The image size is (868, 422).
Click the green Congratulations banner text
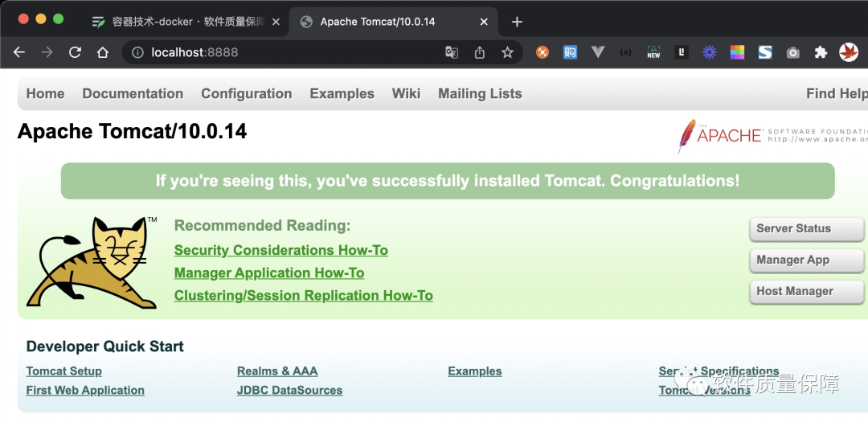click(x=448, y=181)
